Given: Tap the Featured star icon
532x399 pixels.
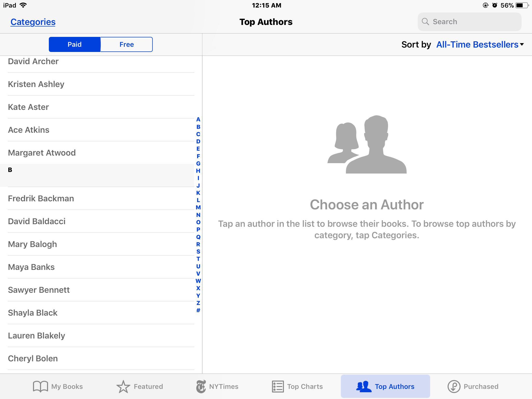Looking at the screenshot, I should pos(123,387).
